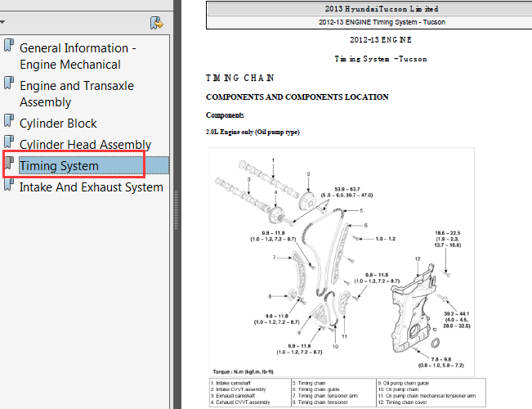The height and width of the screenshot is (409, 532).
Task: Click torque value '39.2 ~ 44.1' in diagram
Action: (x=456, y=313)
